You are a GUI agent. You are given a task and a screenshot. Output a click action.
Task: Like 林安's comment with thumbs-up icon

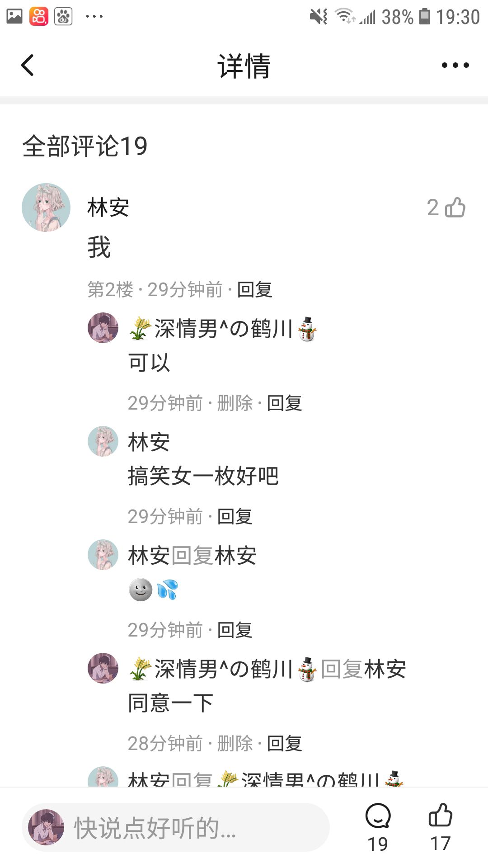click(x=455, y=208)
